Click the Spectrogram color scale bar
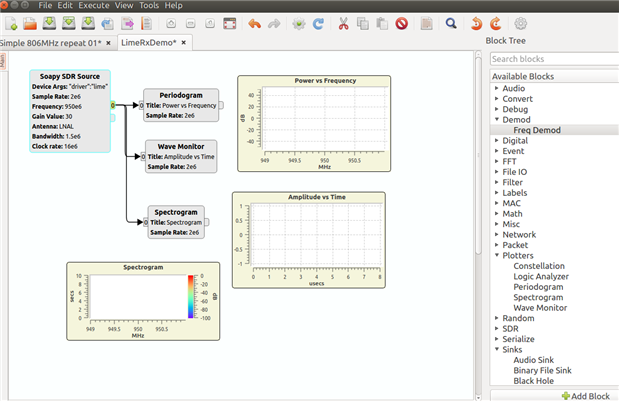The image size is (619, 401). coord(189,298)
